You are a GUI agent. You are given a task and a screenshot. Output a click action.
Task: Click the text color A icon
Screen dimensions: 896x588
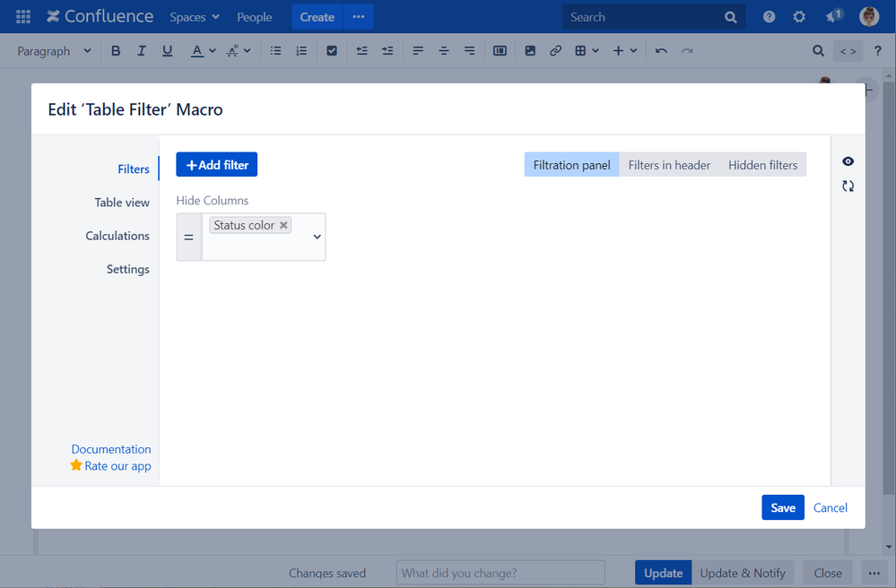click(196, 51)
